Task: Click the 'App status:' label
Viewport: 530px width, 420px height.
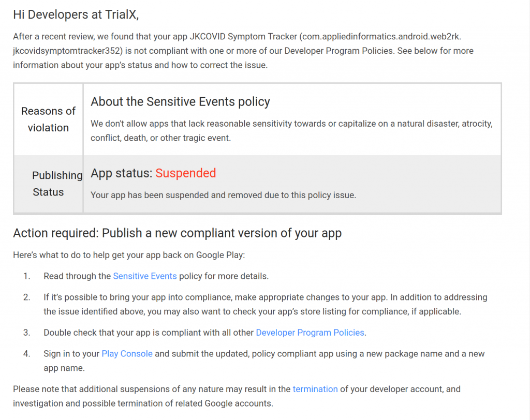Action: tap(121, 173)
